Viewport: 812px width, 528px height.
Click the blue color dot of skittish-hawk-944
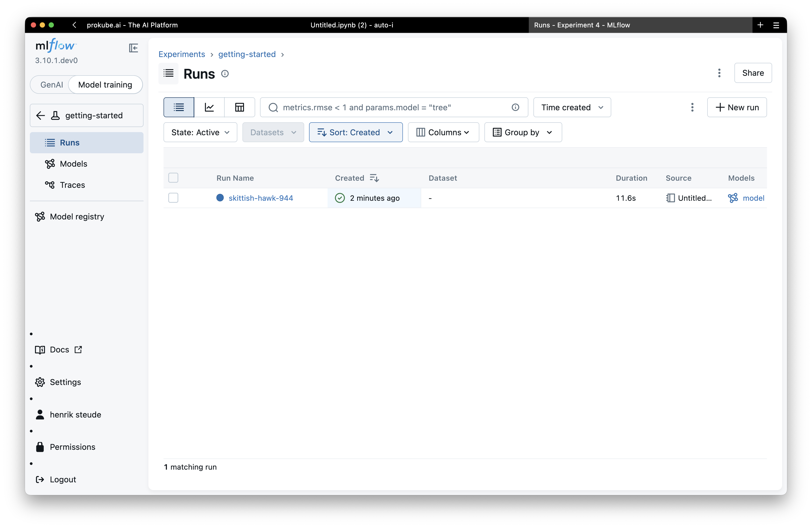pos(220,198)
